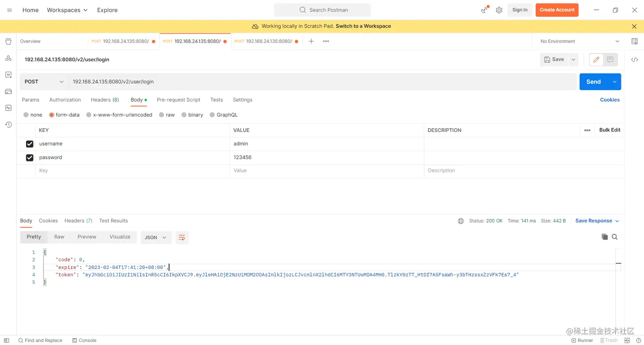
Task: Open the POST method dropdown
Action: pos(44,82)
